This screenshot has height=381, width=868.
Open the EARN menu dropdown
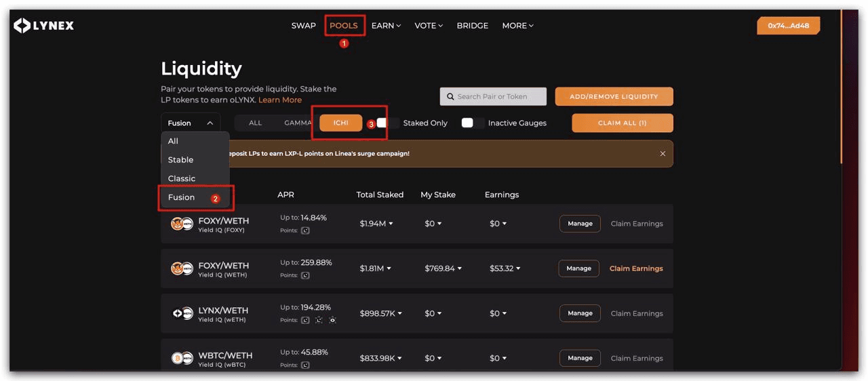click(386, 26)
